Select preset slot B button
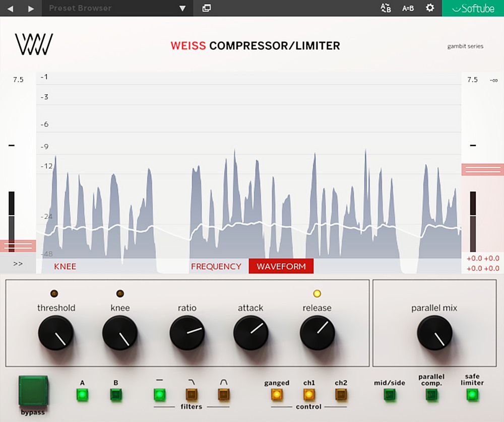This screenshot has width=504, height=422. (115, 394)
